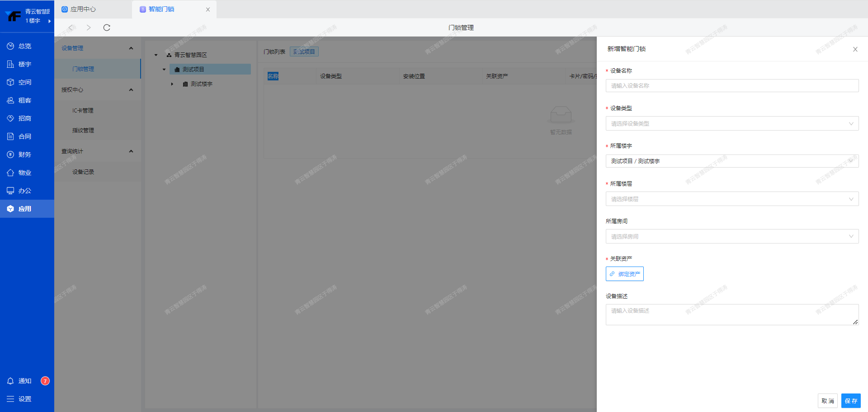Open the 设备类型 dropdown
Screen dimensions: 868x412
coord(731,123)
